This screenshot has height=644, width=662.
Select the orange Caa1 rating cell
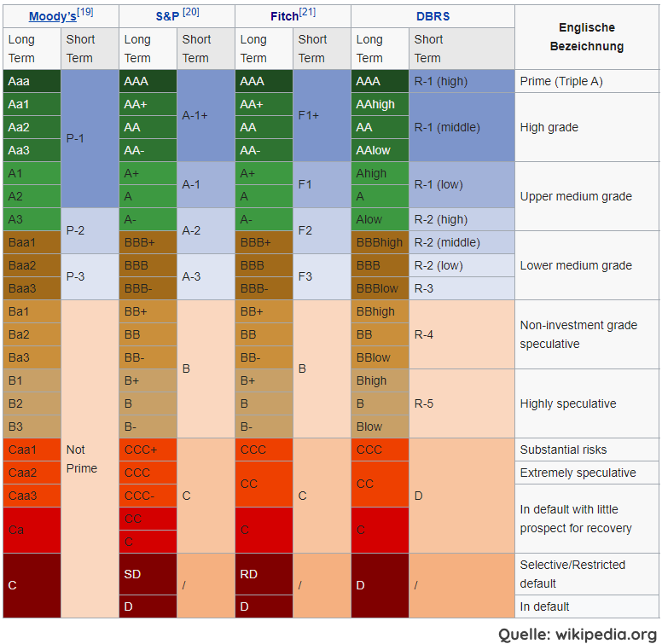(x=32, y=450)
